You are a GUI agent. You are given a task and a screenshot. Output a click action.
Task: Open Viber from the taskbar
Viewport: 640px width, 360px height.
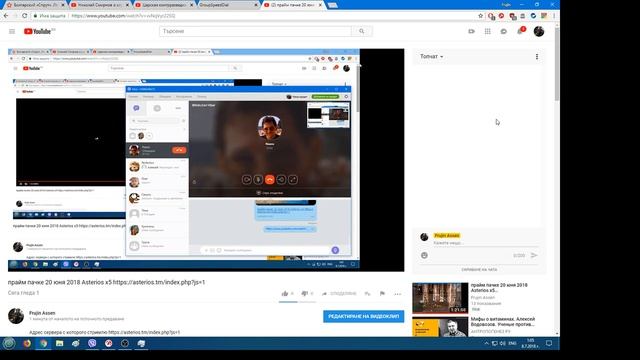point(92,343)
